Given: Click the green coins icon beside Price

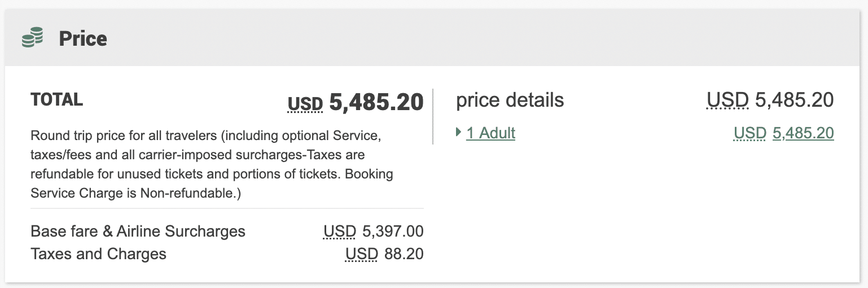Looking at the screenshot, I should click(x=33, y=38).
